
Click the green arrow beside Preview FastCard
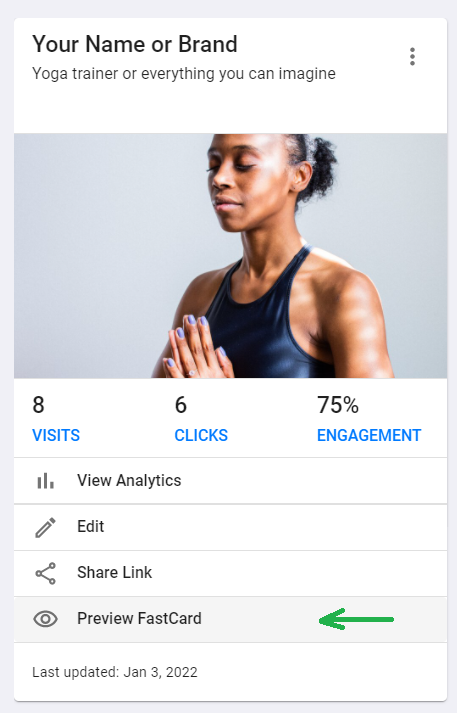click(356, 619)
